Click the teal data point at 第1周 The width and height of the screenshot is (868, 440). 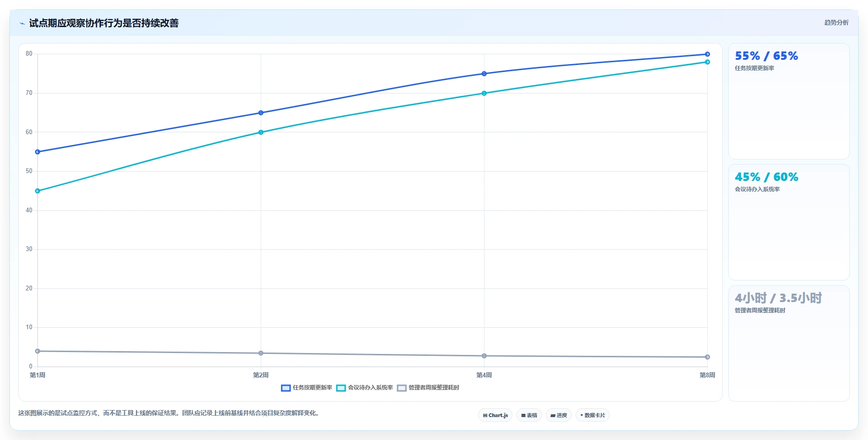point(38,191)
